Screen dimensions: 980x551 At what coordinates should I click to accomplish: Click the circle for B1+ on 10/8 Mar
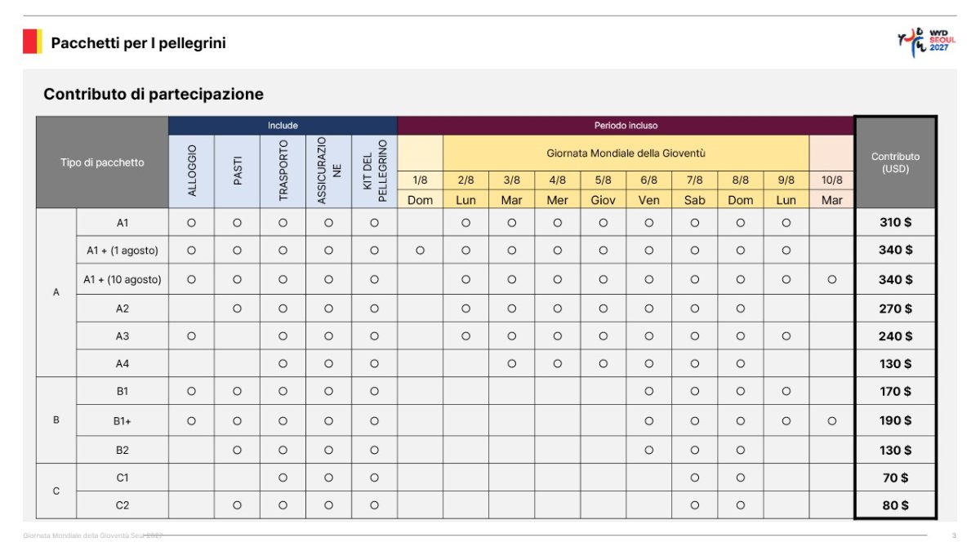point(831,421)
